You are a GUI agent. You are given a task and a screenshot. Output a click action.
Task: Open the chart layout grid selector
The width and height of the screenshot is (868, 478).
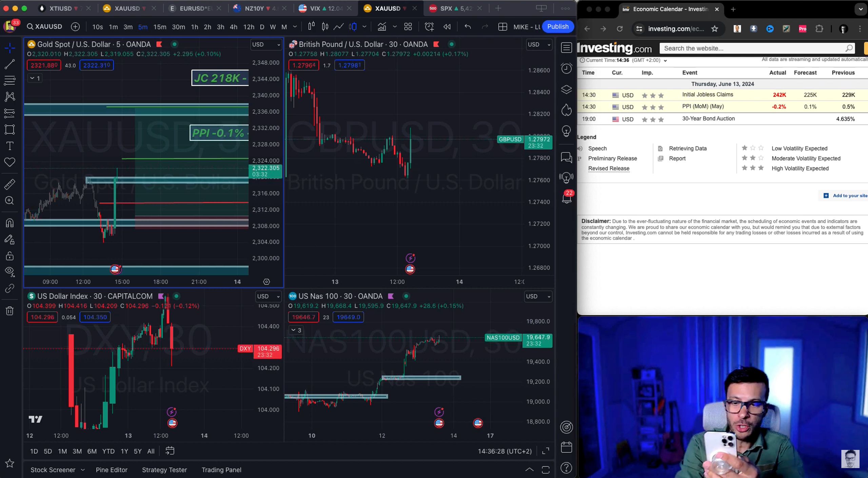502,27
